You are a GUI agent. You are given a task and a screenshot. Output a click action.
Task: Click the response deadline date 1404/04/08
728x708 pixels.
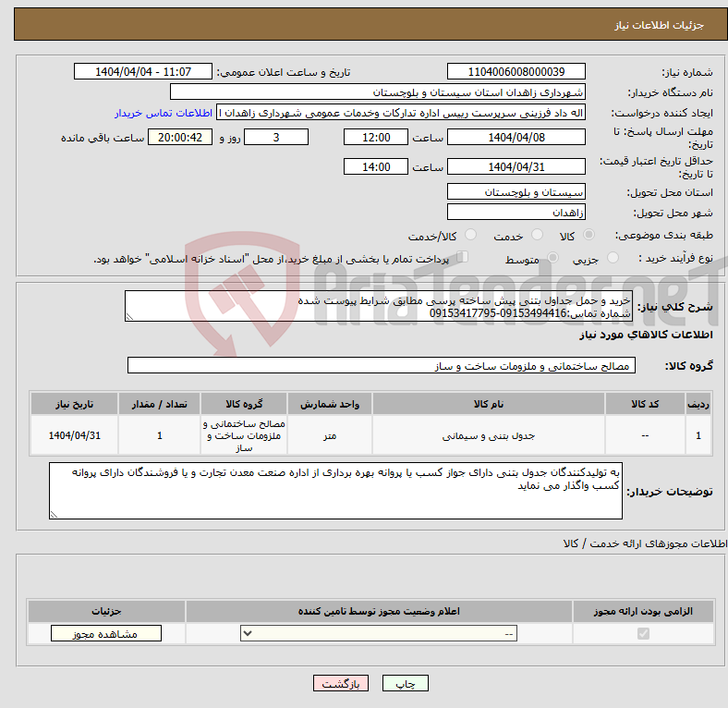click(516, 138)
